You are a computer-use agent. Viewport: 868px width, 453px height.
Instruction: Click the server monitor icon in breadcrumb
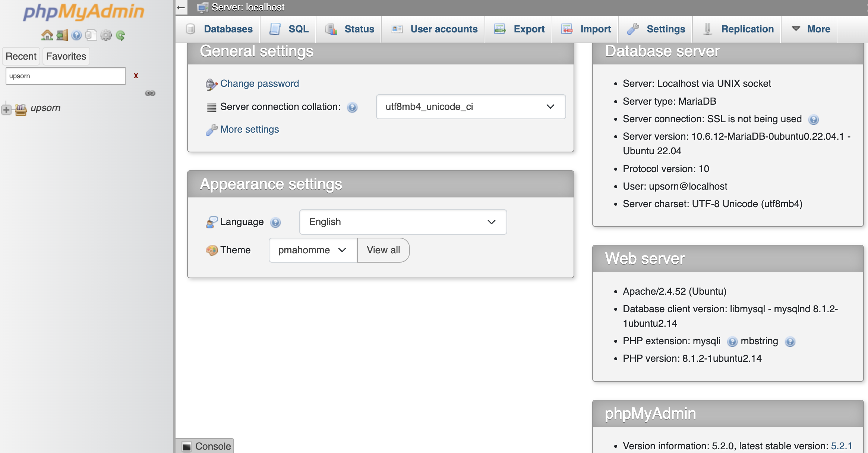203,7
